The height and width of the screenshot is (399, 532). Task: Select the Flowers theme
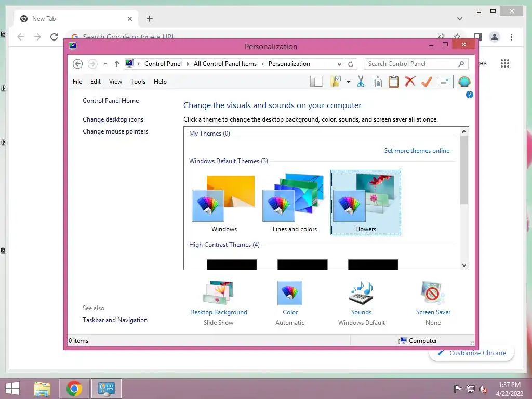366,203
